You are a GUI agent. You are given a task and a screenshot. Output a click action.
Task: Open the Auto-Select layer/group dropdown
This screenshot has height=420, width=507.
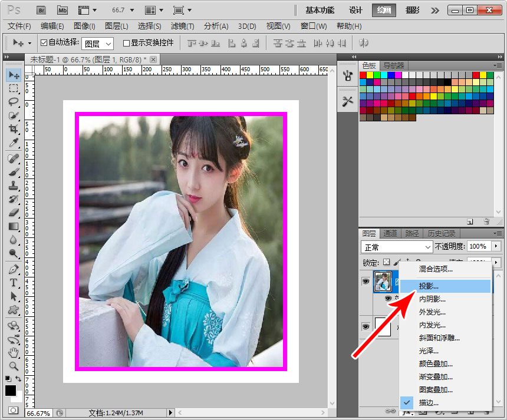(98, 44)
